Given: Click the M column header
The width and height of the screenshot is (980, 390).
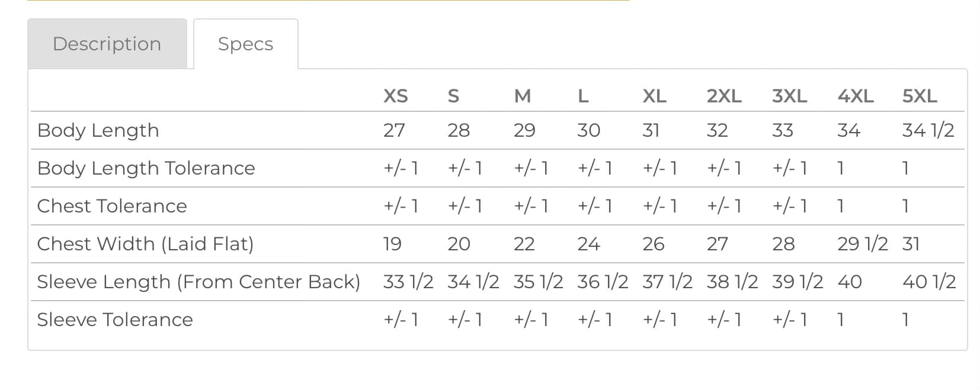Looking at the screenshot, I should 523,96.
